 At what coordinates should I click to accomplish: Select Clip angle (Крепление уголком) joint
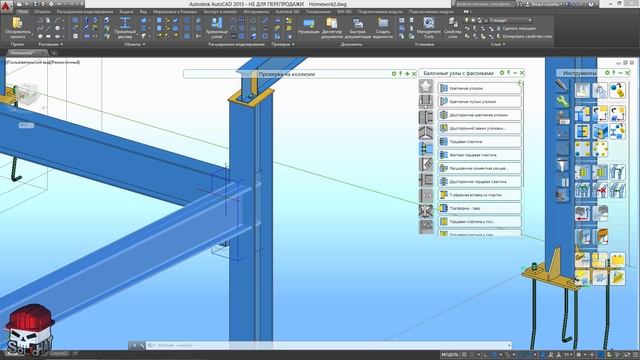(480, 88)
